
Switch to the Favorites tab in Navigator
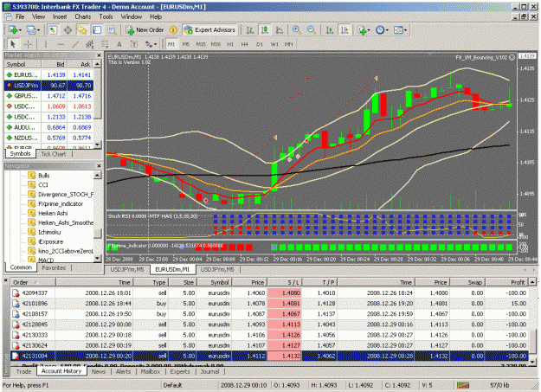(x=54, y=267)
